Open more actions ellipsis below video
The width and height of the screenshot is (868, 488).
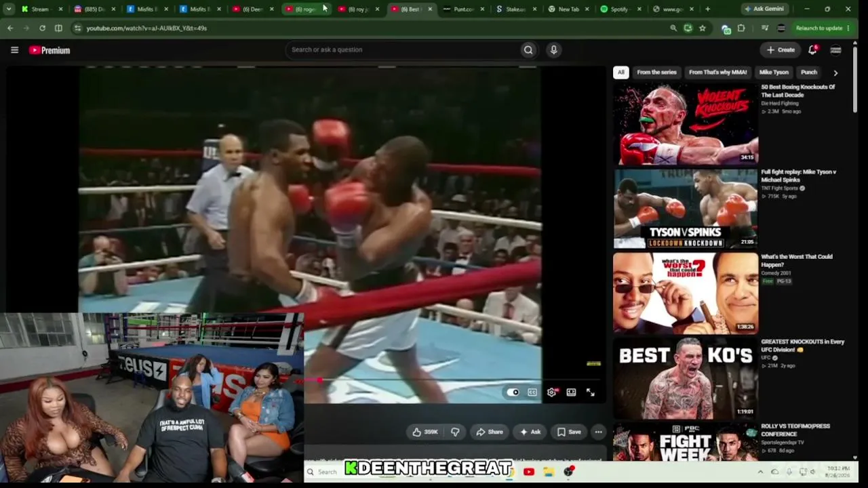click(x=598, y=432)
